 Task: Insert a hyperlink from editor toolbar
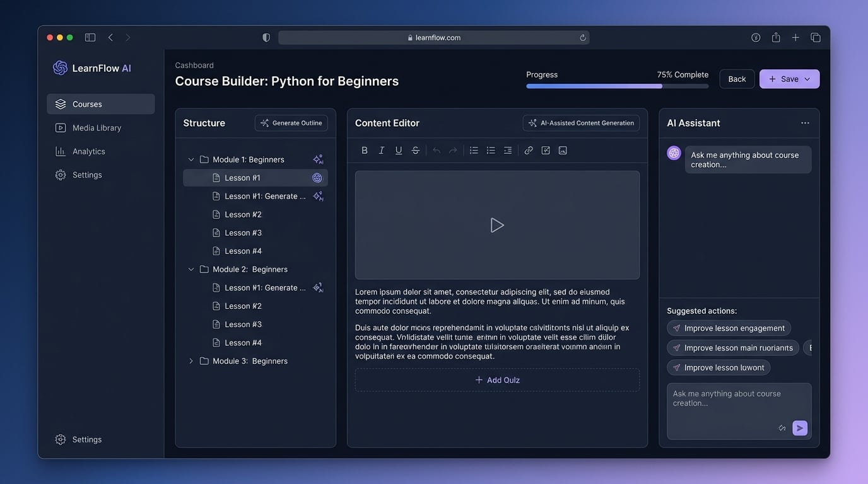coord(529,151)
